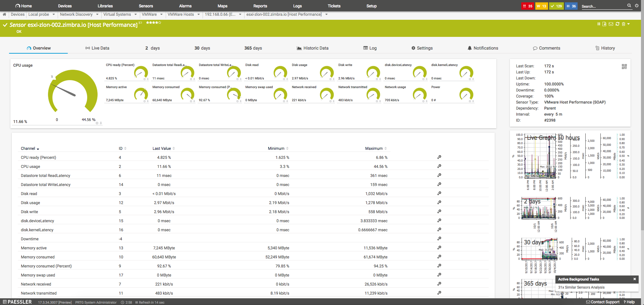Click the Contact Support link

(x=603, y=302)
